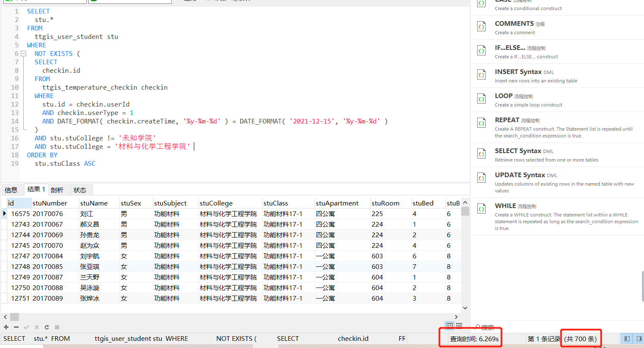The image size is (644, 348).
Task: Click the LOOP snippet icon
Action: (481, 99)
